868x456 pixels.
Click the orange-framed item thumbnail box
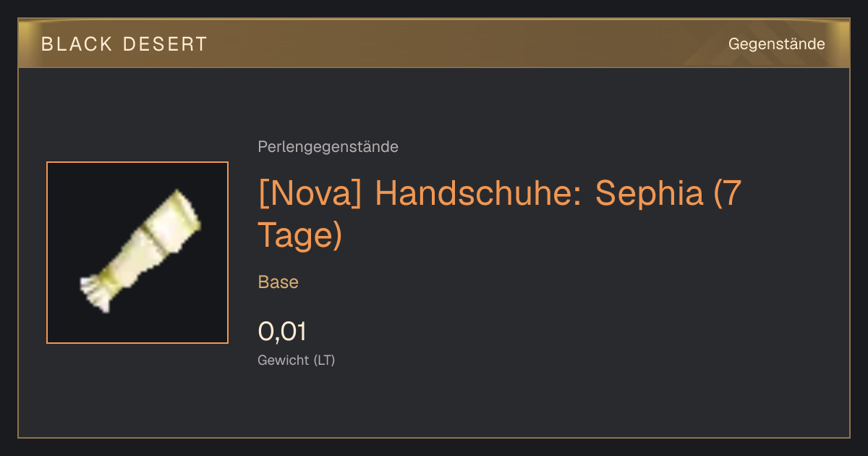click(137, 253)
